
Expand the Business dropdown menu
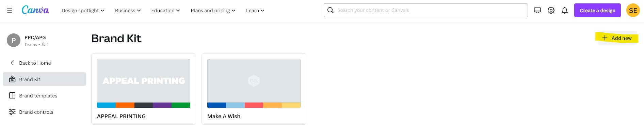pyautogui.click(x=128, y=11)
